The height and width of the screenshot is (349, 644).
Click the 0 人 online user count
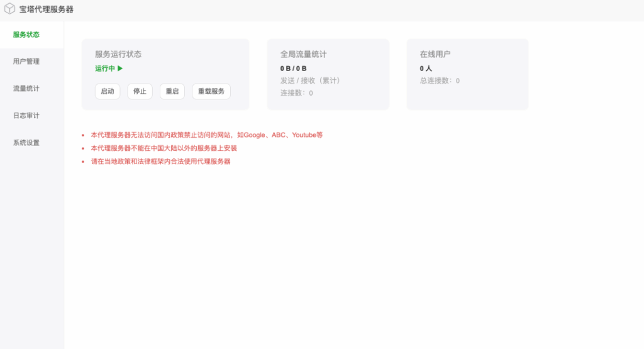426,68
